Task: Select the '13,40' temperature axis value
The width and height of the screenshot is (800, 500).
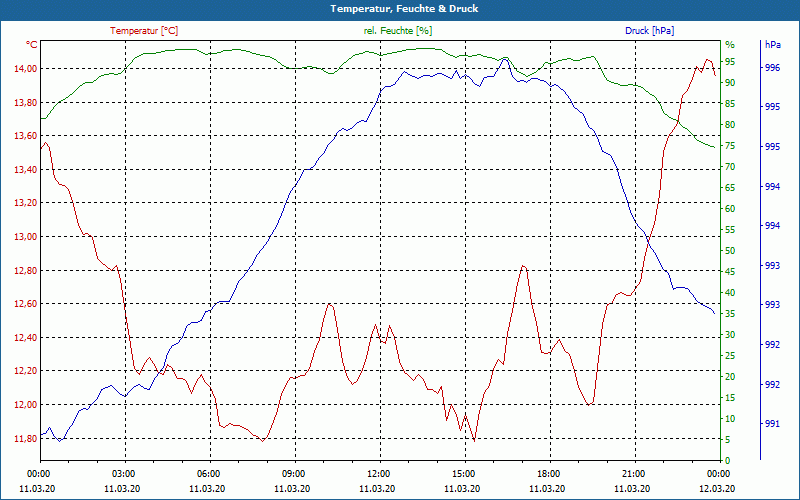Action: [x=26, y=169]
